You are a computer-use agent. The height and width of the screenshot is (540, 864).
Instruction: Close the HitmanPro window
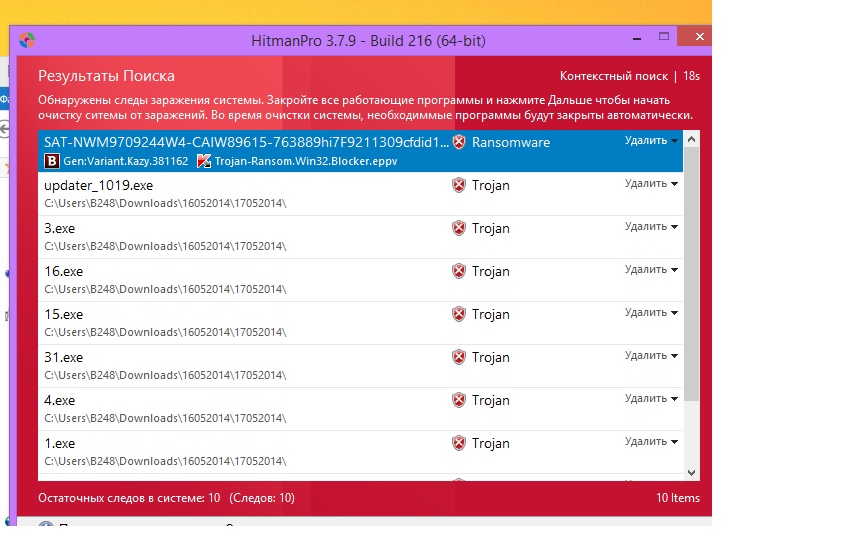click(x=699, y=36)
